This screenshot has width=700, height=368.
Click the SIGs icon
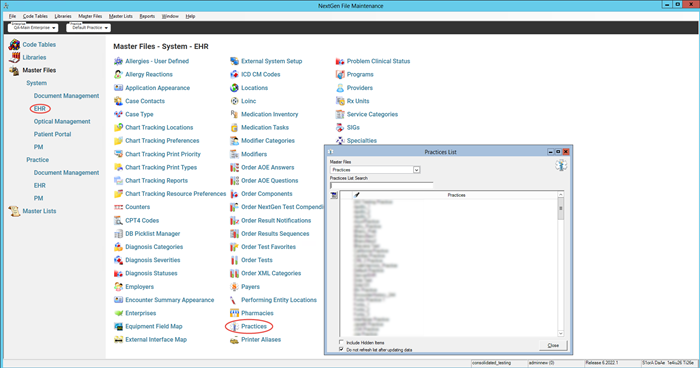[340, 127]
